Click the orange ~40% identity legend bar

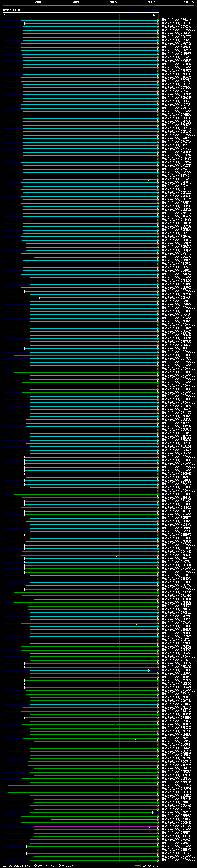[x=60, y=6]
